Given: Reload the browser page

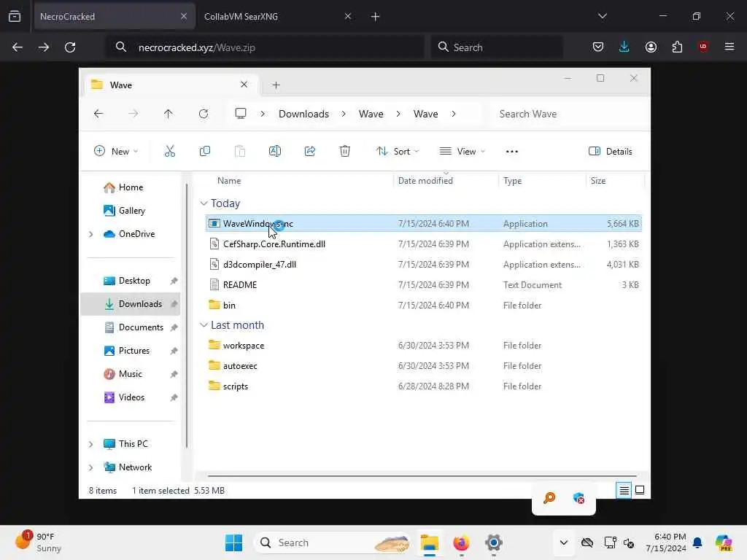Looking at the screenshot, I should click(70, 47).
